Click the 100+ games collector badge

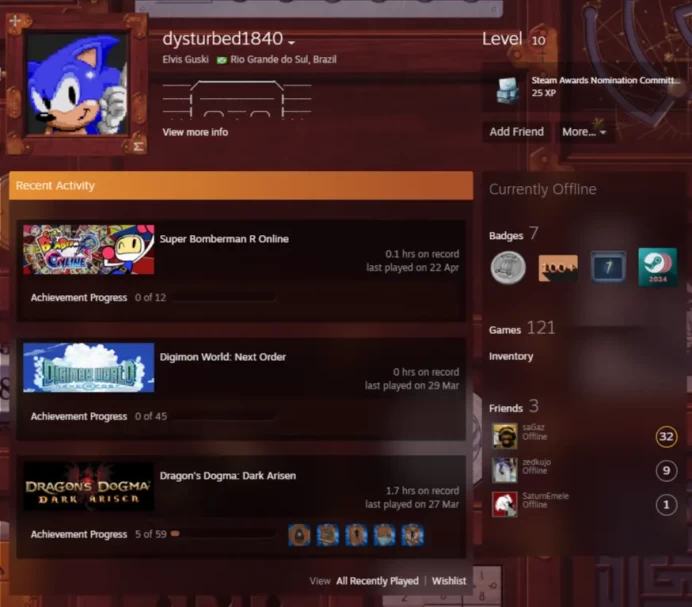pos(558,268)
